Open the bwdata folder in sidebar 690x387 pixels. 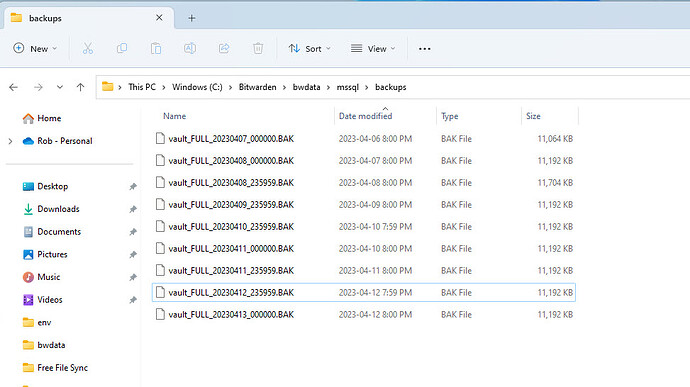[x=44, y=345]
